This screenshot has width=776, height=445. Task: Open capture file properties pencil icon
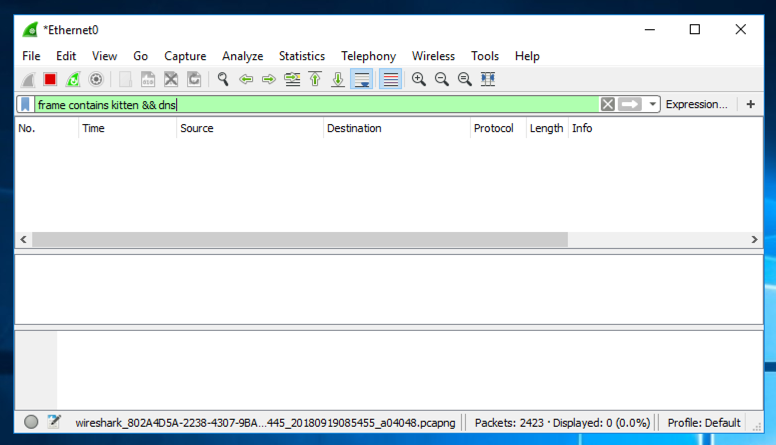tap(54, 422)
